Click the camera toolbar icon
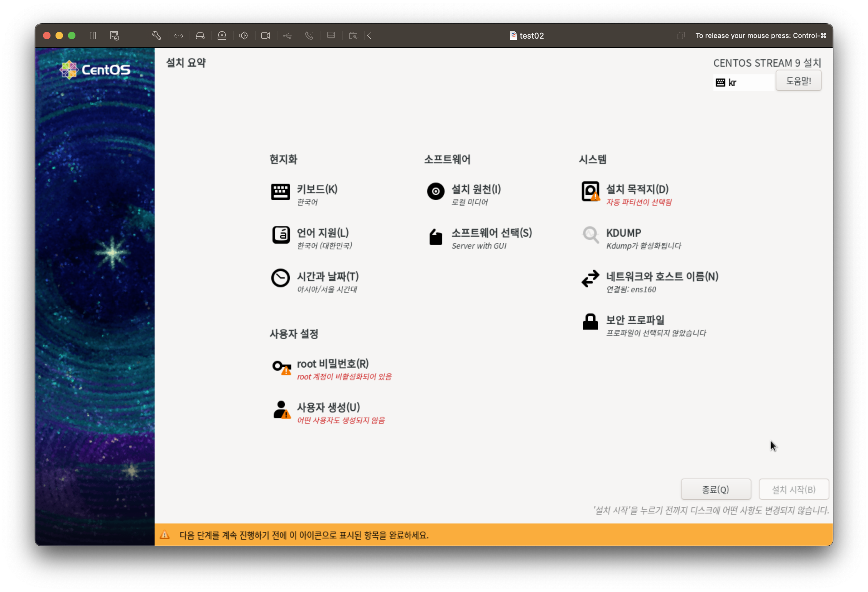This screenshot has width=868, height=592. coord(266,36)
